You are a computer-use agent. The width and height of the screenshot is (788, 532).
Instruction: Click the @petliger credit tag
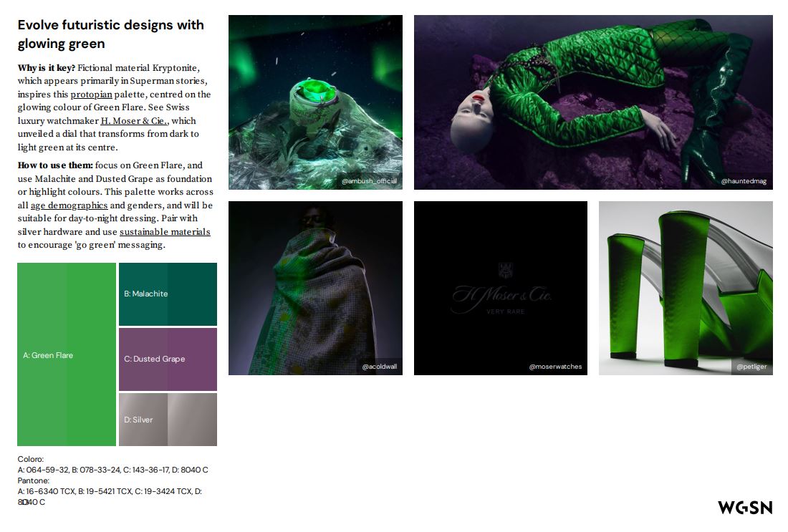[751, 367]
